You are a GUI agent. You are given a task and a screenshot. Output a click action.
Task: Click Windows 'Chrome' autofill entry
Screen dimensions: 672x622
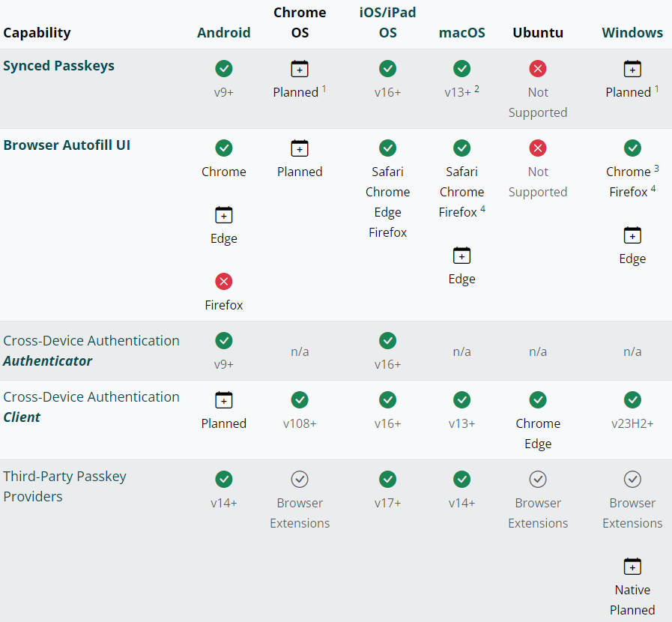click(x=629, y=172)
